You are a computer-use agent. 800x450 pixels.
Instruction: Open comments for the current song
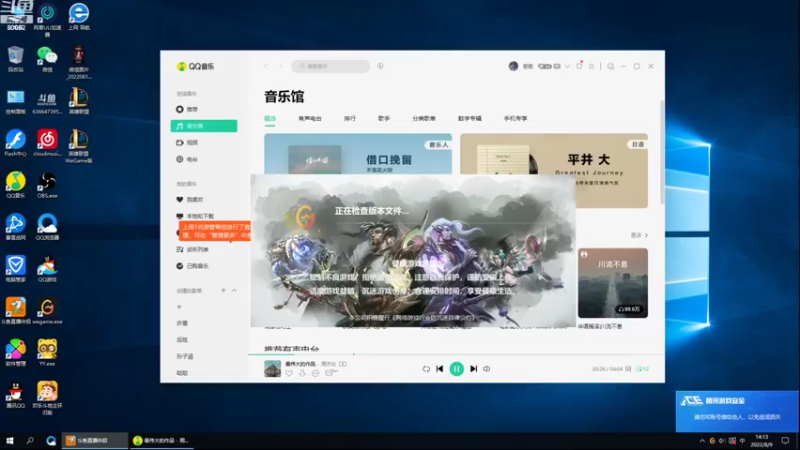click(315, 373)
